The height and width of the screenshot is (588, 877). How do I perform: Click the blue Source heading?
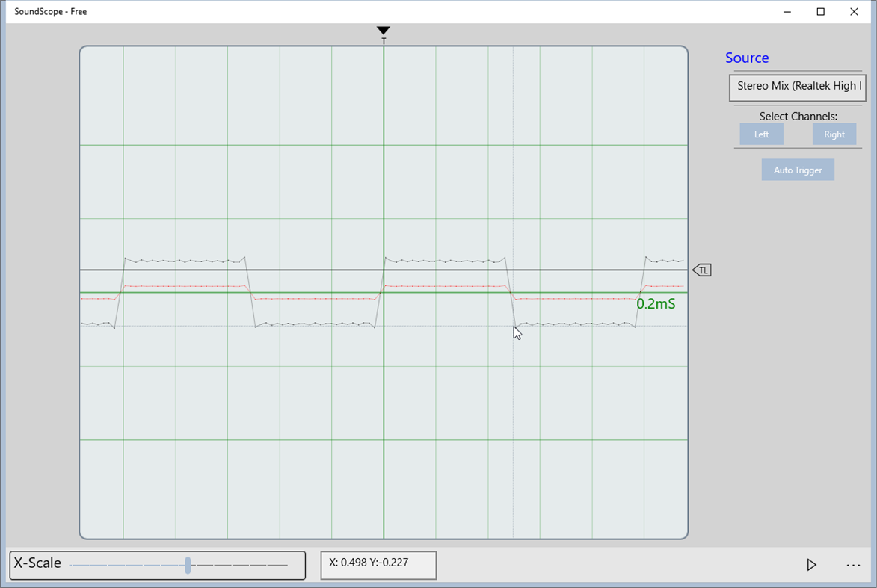(x=747, y=58)
